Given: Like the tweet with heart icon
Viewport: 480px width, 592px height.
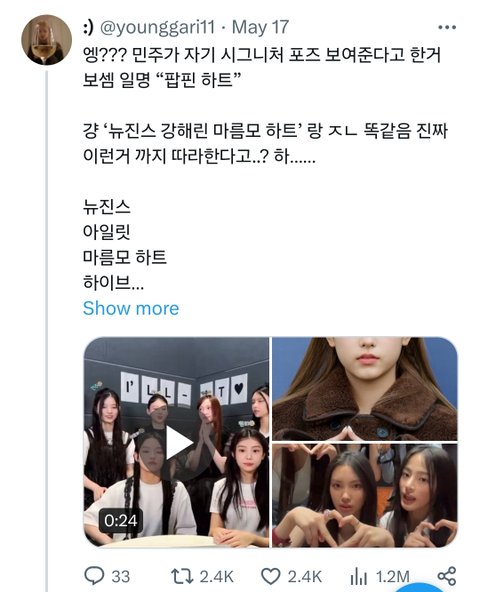Looking at the screenshot, I should [271, 576].
